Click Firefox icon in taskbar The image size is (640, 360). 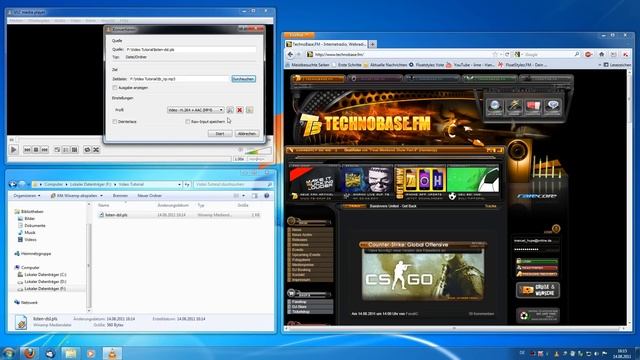point(29,353)
